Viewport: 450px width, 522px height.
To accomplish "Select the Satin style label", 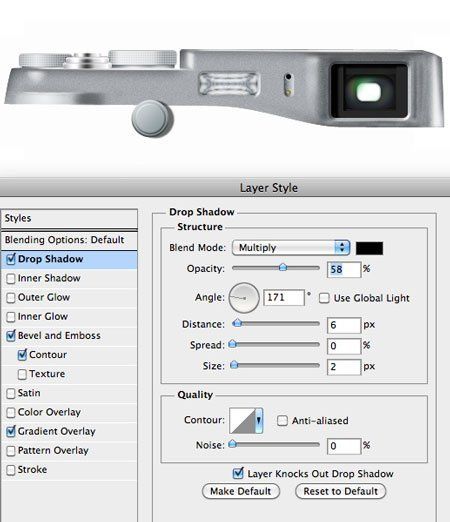I will coord(29,393).
